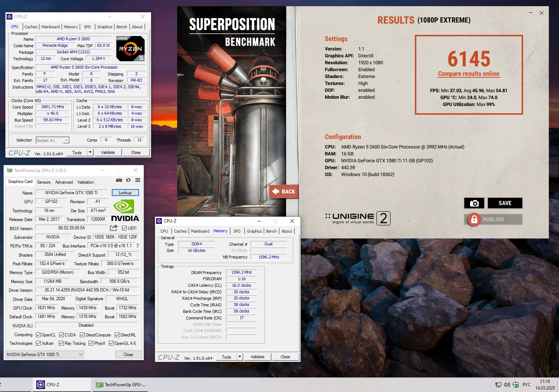The image size is (559, 392).
Task: Toggle UEFI checkbox in GPU-Z
Action: point(125,228)
